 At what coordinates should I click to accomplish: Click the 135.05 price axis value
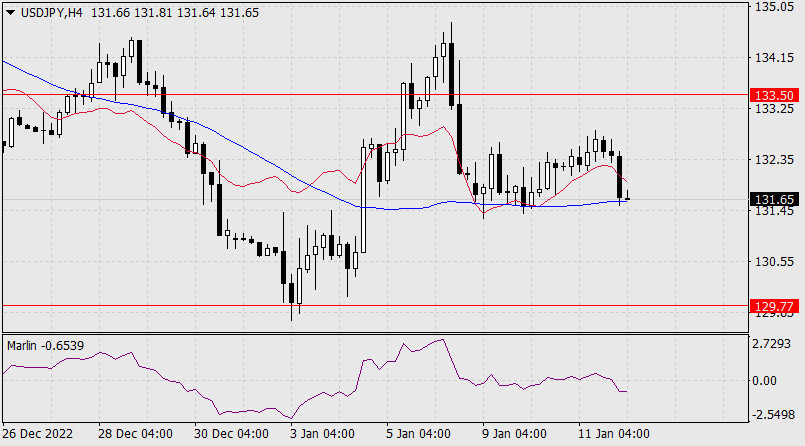pyautogui.click(x=773, y=7)
